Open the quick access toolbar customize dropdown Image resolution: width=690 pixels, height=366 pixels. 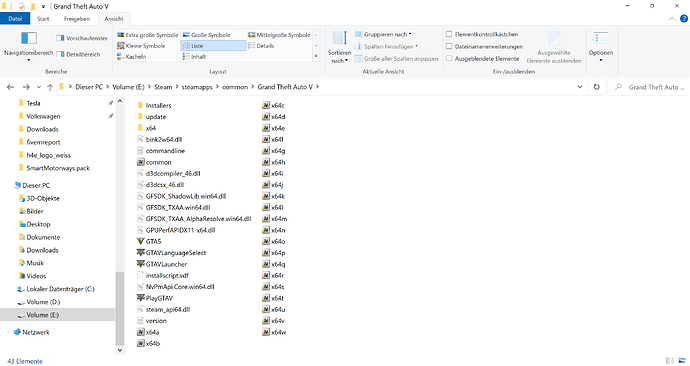click(x=43, y=7)
